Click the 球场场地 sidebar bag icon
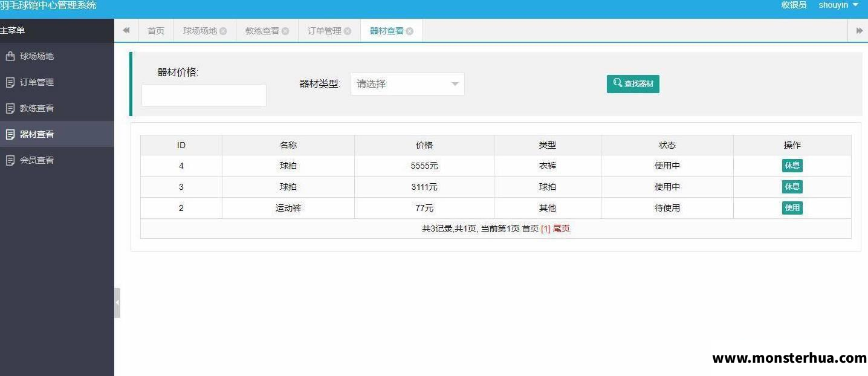868x376 pixels. tap(10, 56)
